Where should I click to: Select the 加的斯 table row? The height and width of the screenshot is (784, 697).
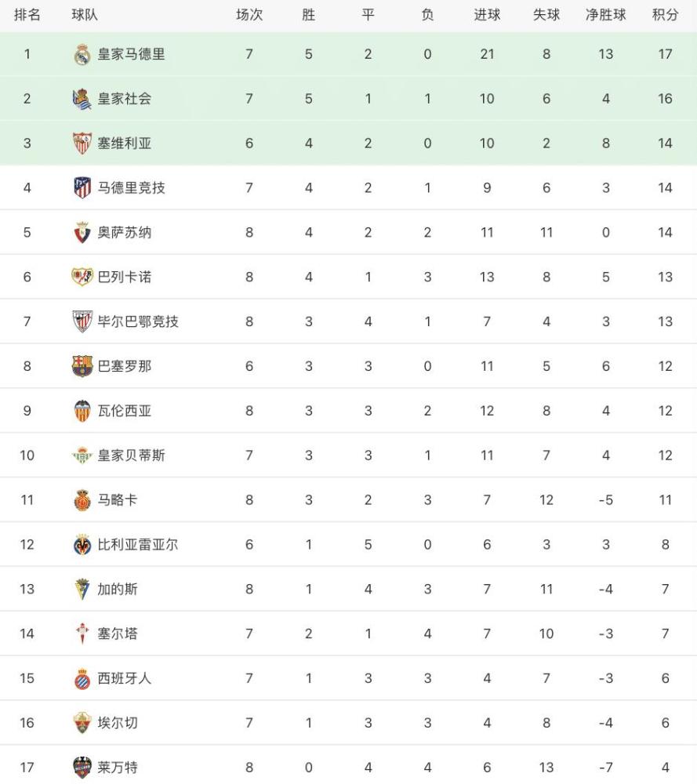click(x=348, y=589)
